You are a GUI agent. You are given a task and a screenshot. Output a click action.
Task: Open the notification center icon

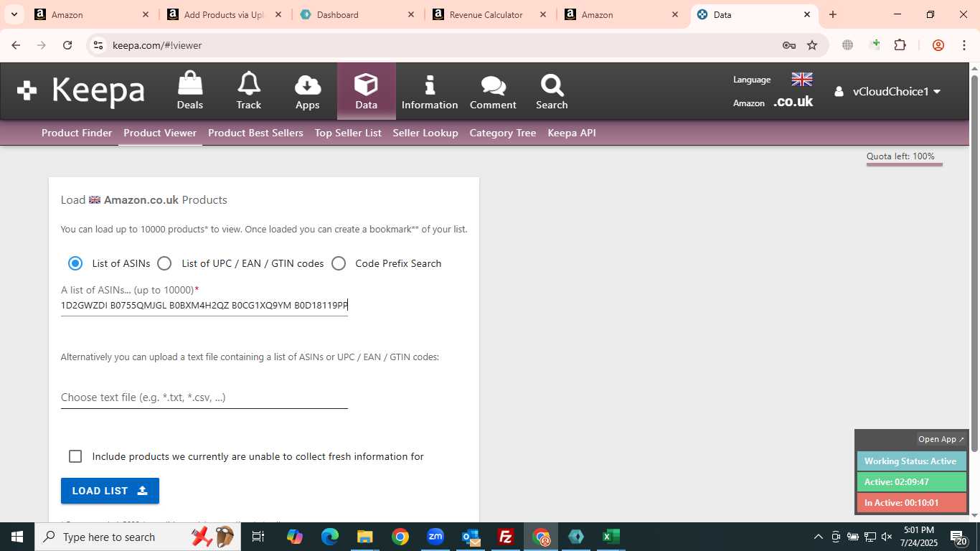click(958, 537)
